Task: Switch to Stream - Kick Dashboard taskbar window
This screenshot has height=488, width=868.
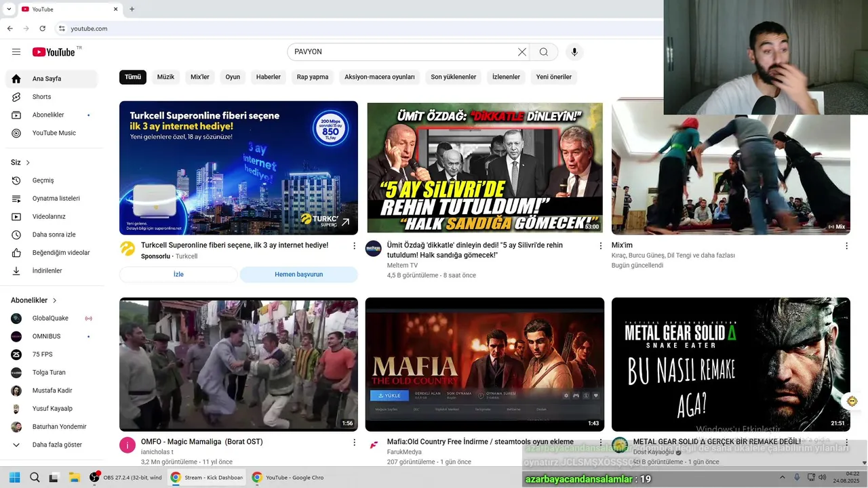Action: (x=207, y=477)
